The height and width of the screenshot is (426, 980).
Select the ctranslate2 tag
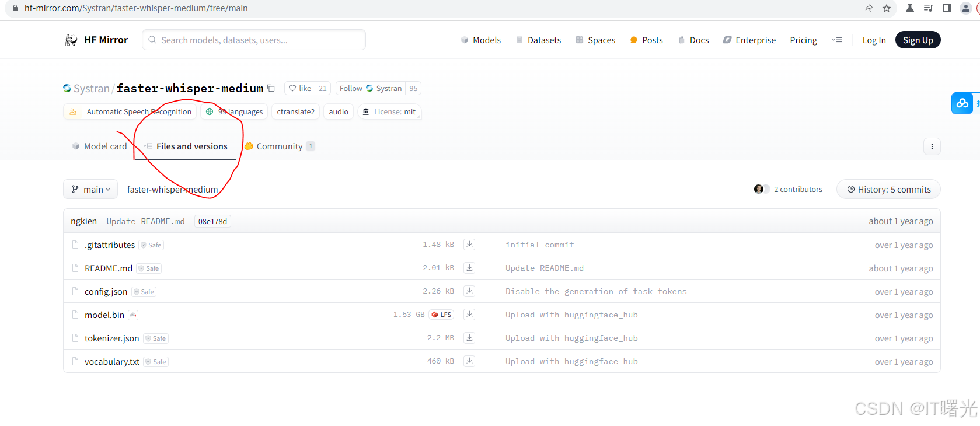tap(295, 111)
